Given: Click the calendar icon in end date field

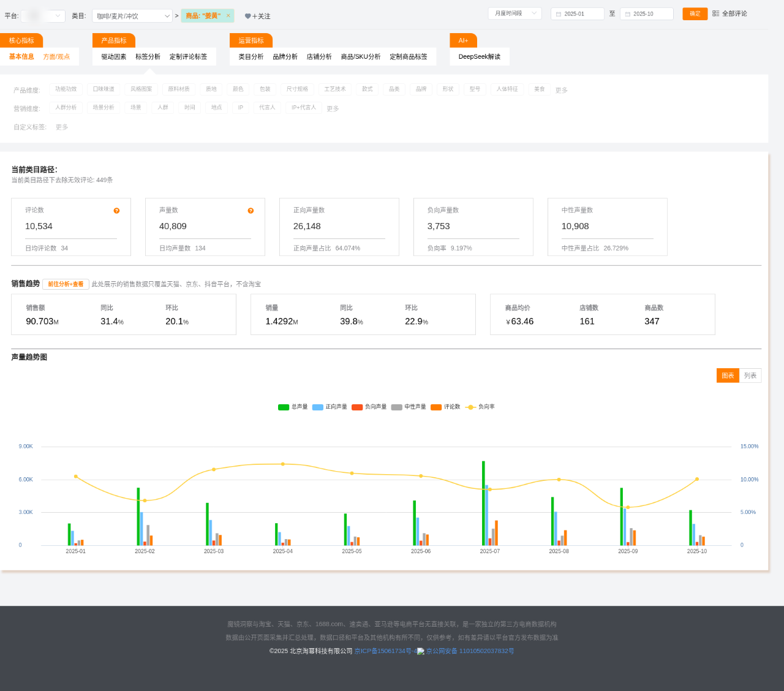Looking at the screenshot, I should 628,14.
